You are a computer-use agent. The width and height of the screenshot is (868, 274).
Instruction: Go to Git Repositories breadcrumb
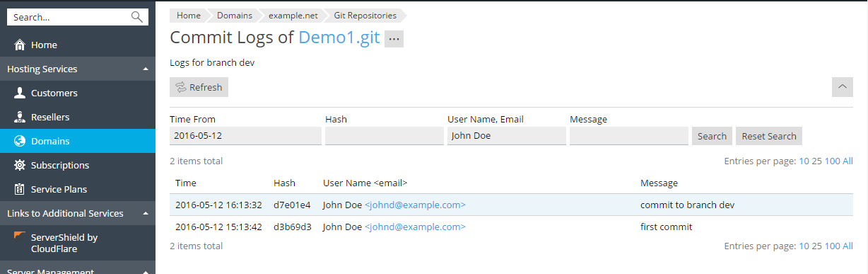click(x=365, y=15)
